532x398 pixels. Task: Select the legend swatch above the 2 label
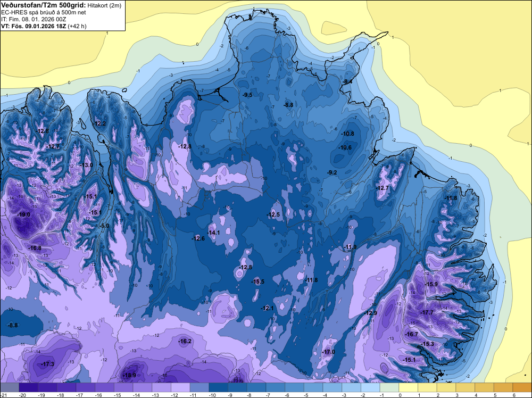pyautogui.click(x=446, y=387)
